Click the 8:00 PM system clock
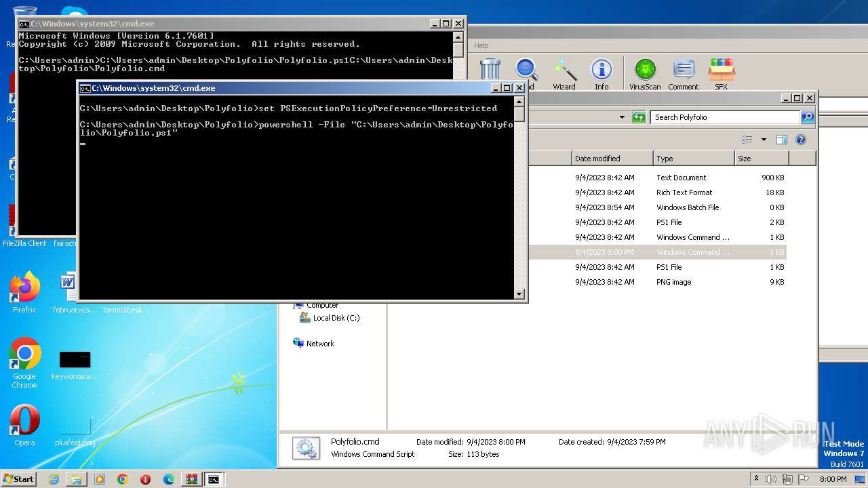Viewport: 868px width, 488px height. click(x=833, y=479)
